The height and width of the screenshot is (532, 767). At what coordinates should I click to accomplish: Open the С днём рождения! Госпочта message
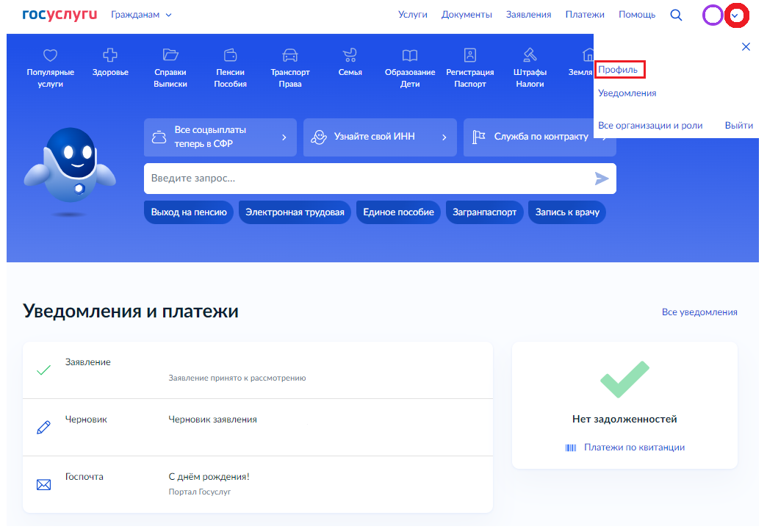258,484
